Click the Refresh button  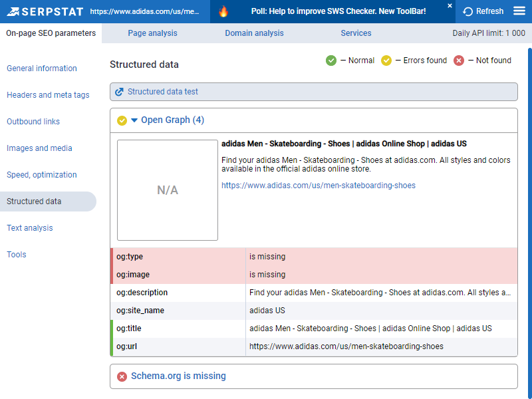pos(483,11)
